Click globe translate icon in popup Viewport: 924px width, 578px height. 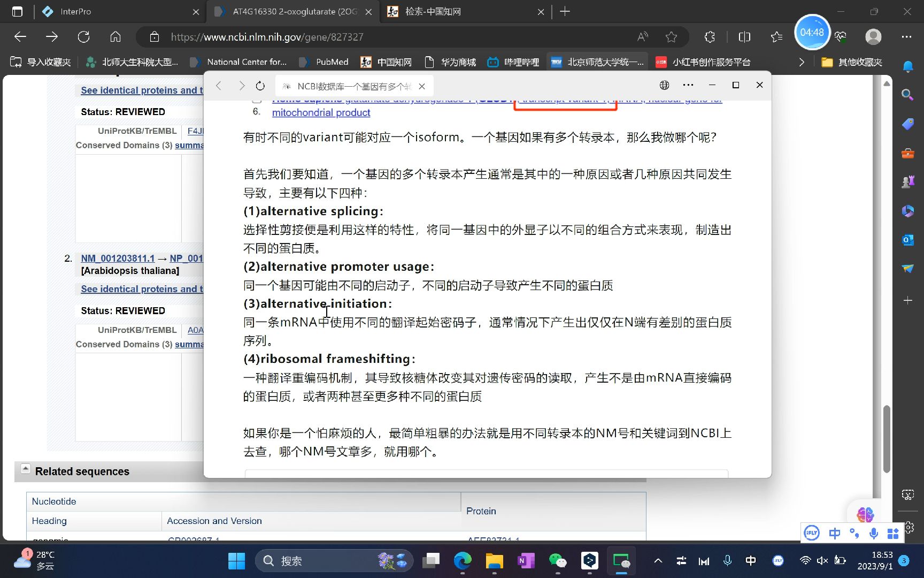664,85
